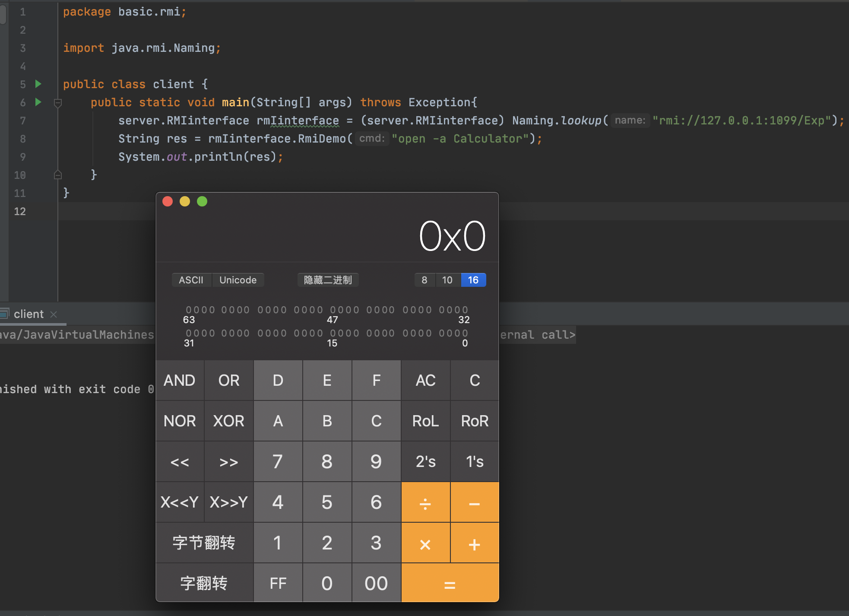Switch calculator to Unicode mode
Screen dimensions: 849x616
pyautogui.click(x=238, y=280)
